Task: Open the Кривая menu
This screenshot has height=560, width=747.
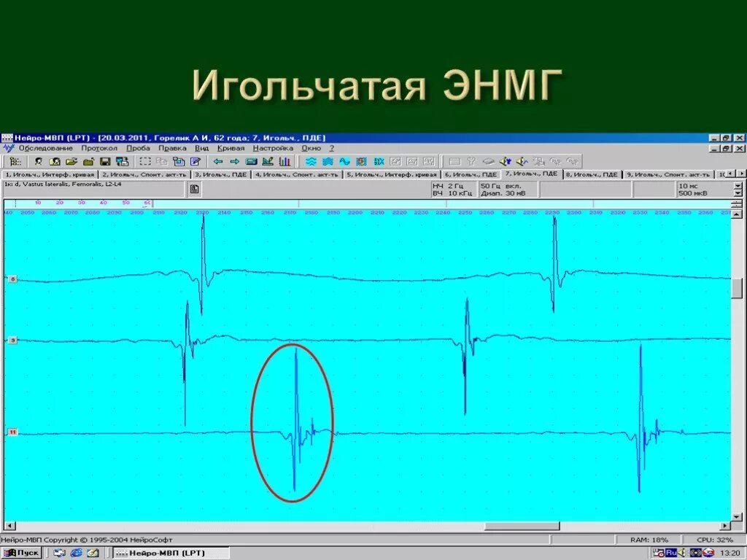Action: pyautogui.click(x=231, y=148)
